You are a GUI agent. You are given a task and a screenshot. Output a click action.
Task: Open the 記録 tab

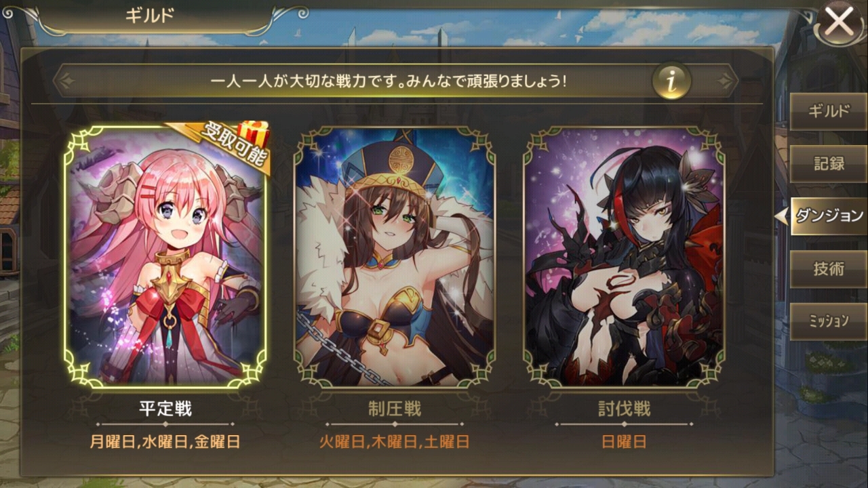coord(829,164)
